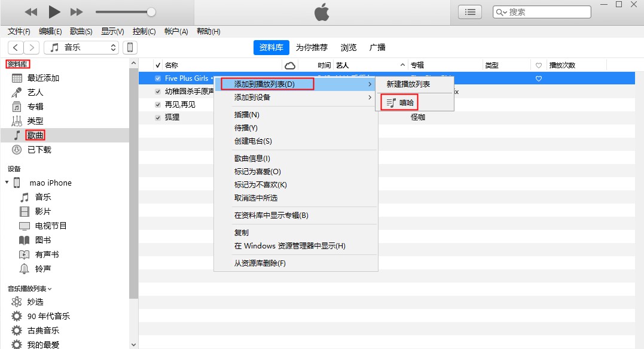Screen dimensions: 644x349
Task: Open the 古典音乐 smart playlist
Action: click(x=43, y=331)
